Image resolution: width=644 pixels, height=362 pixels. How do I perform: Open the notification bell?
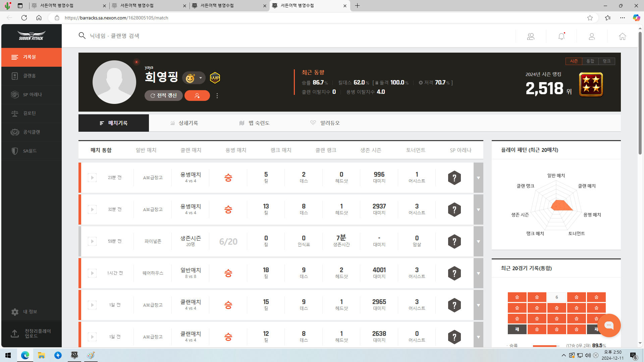(x=561, y=36)
